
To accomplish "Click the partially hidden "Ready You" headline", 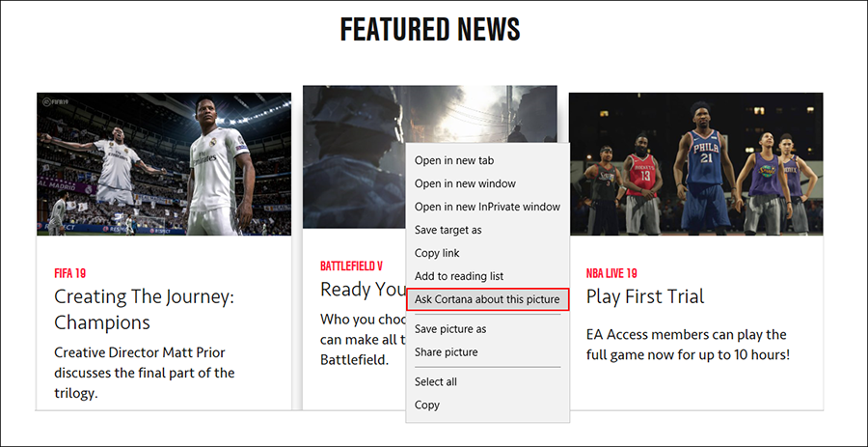I will tap(364, 289).
